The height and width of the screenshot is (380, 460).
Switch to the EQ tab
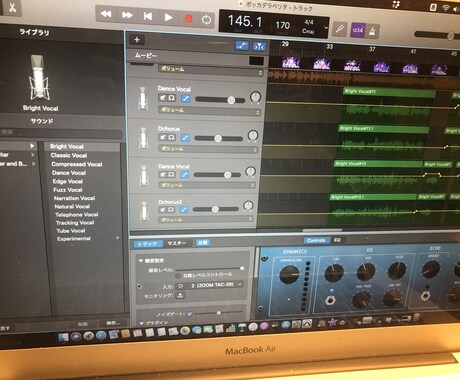click(x=337, y=240)
